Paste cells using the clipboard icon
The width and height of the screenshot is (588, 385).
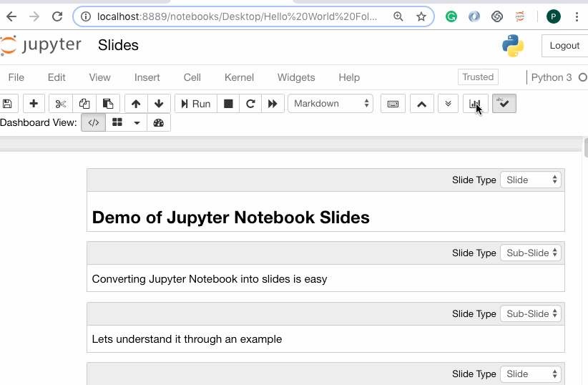pyautogui.click(x=107, y=104)
